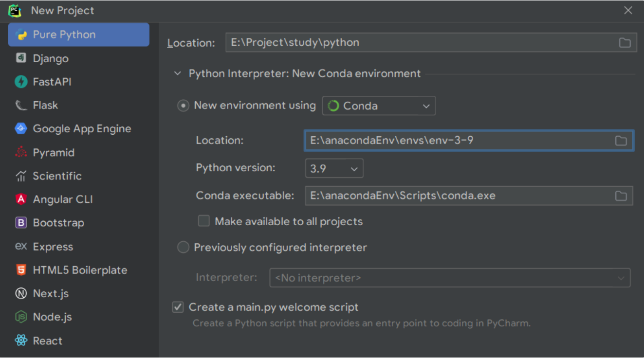Viewport: 644px width, 358px height.
Task: Select Previously configured interpreter radio button
Action: (183, 248)
